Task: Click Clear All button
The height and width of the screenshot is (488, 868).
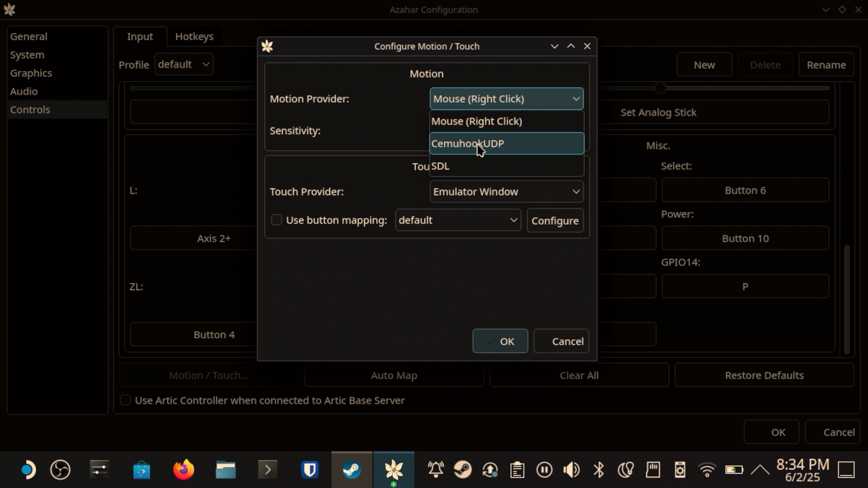Action: click(579, 375)
